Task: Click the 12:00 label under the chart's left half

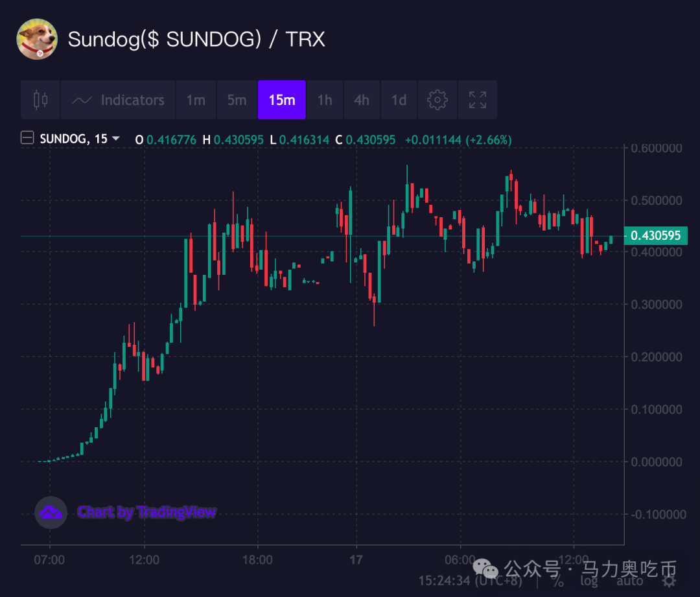Action: pos(144,559)
